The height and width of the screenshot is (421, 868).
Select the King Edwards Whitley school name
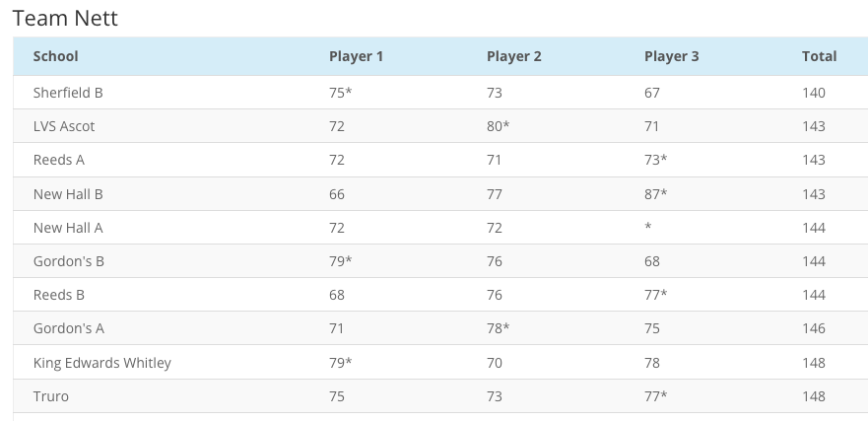point(102,363)
